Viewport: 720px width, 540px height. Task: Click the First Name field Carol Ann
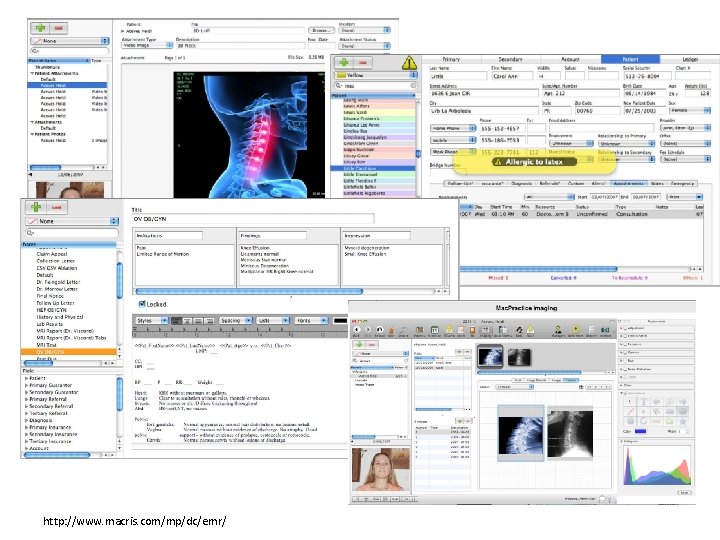coord(512,76)
